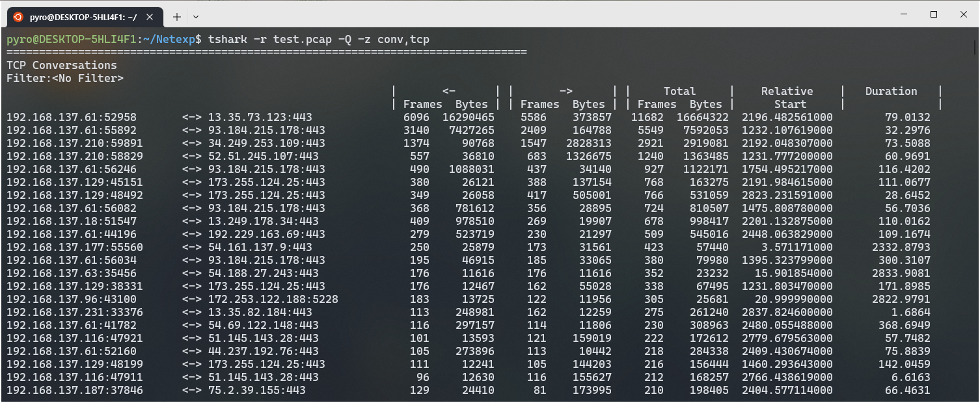Click address 192.168.137.187:37846
Screen dimensions: 980x403
point(75,390)
